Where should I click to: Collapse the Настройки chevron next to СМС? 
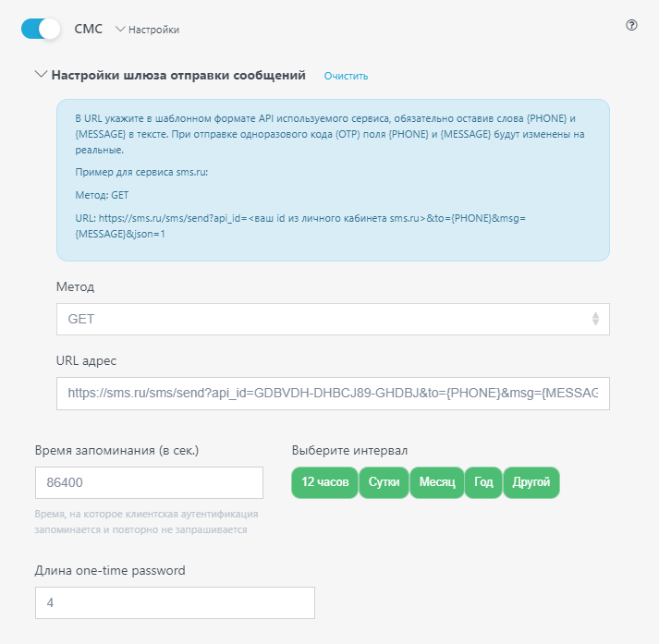click(x=120, y=29)
